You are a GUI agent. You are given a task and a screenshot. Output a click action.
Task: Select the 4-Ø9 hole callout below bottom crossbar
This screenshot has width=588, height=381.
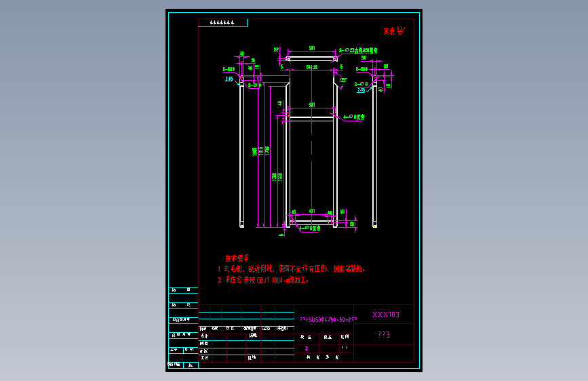coord(310,228)
